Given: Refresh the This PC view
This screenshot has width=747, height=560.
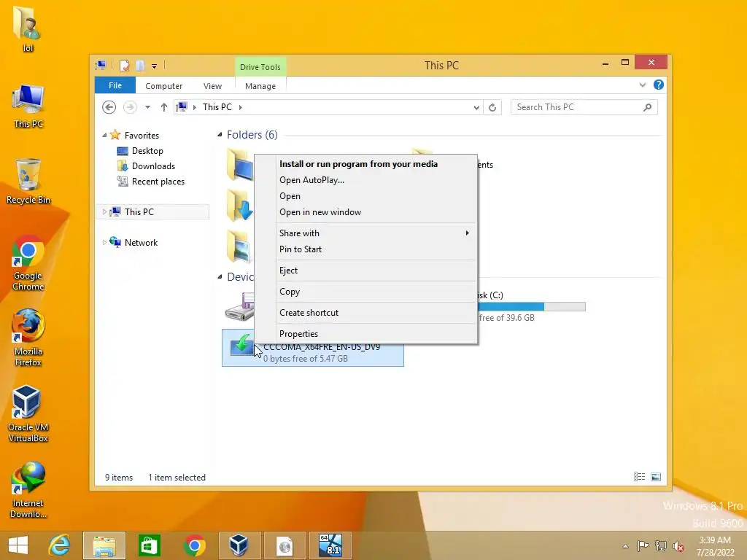Looking at the screenshot, I should [x=492, y=108].
